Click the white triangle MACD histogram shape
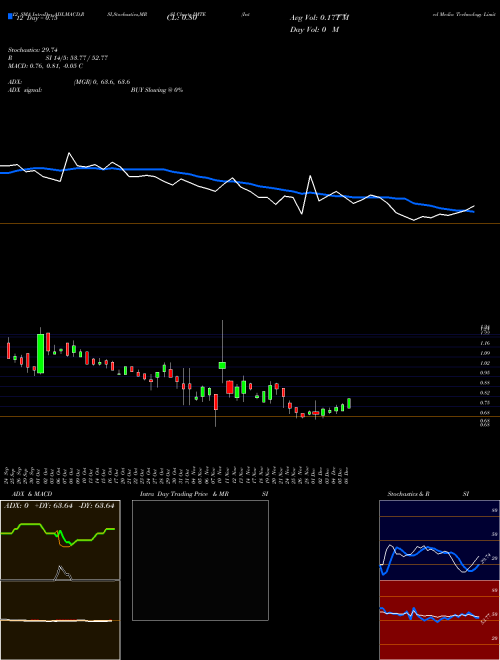500x660 pixels. pyautogui.click(x=62, y=573)
